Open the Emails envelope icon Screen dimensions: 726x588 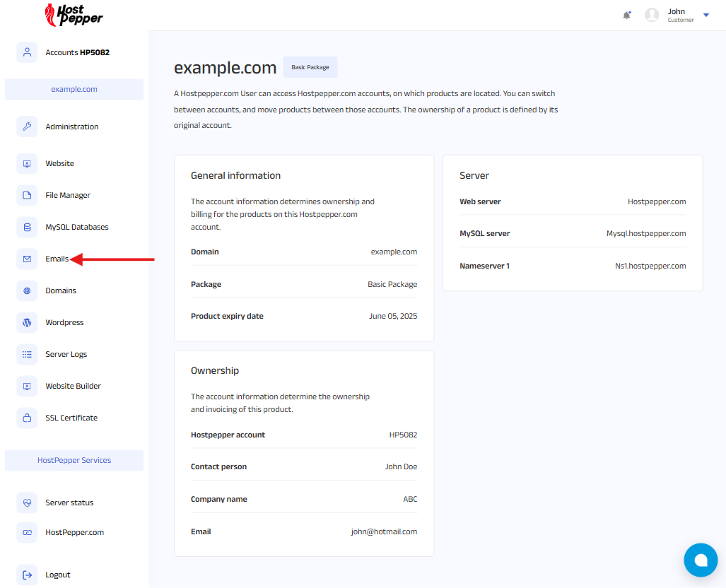pyautogui.click(x=27, y=259)
